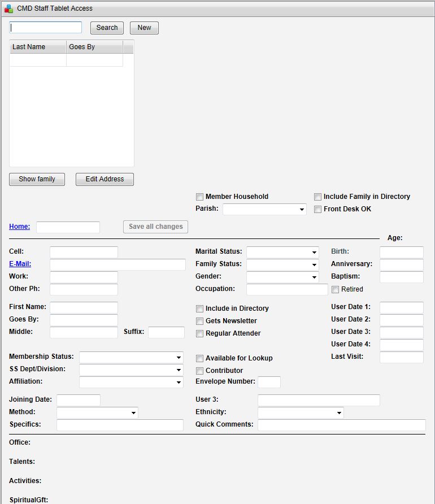Viewport: 435px width, 504px height.
Task: Focus the User Date 4 field
Action: coord(402,345)
